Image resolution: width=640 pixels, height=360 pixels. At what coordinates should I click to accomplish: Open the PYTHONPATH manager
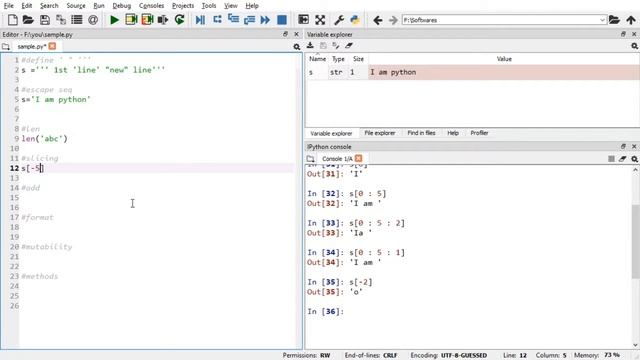pos(355,20)
